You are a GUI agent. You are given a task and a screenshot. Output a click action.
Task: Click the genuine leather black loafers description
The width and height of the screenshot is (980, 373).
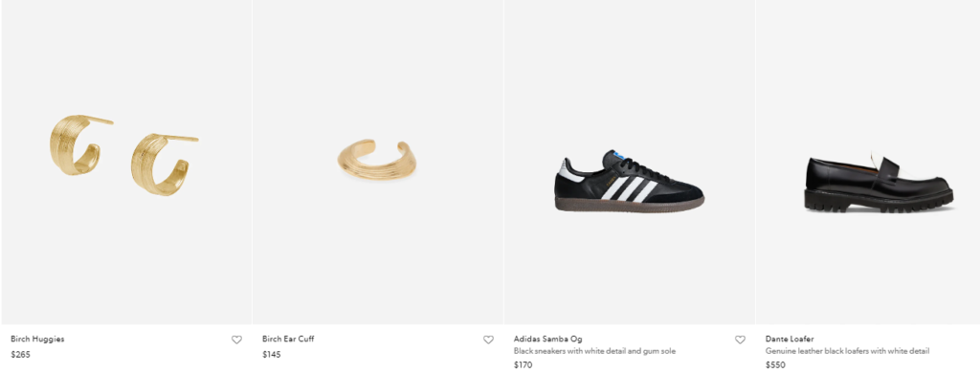[847, 351]
